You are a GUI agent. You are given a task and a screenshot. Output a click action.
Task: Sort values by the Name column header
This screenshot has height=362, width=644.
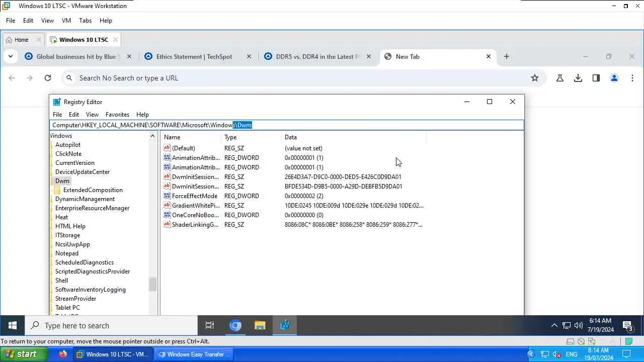(x=191, y=137)
